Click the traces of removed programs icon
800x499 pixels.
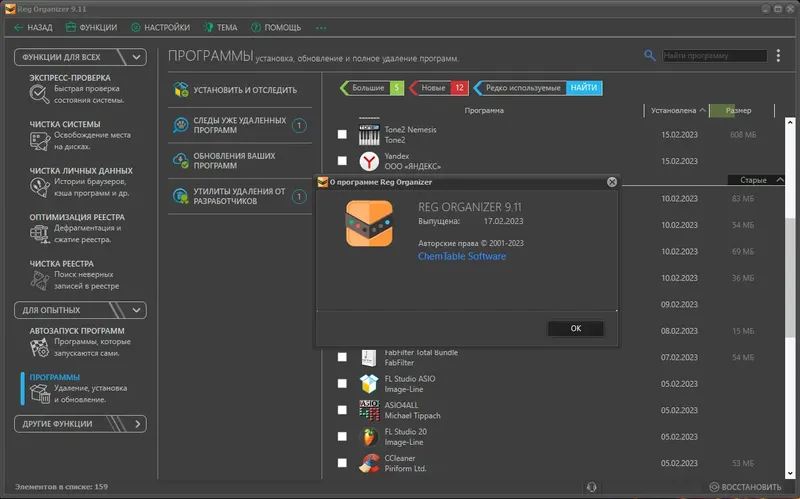pyautogui.click(x=181, y=125)
